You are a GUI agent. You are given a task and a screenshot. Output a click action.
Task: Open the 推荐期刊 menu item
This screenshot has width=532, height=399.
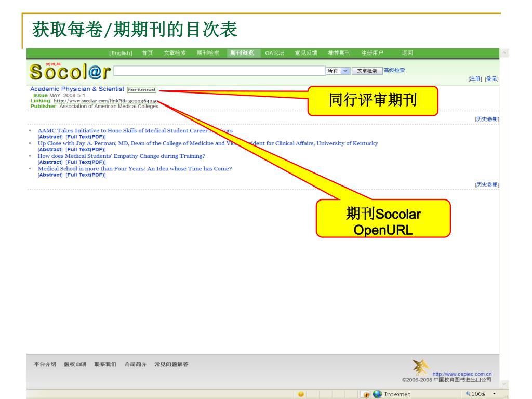tap(339, 53)
